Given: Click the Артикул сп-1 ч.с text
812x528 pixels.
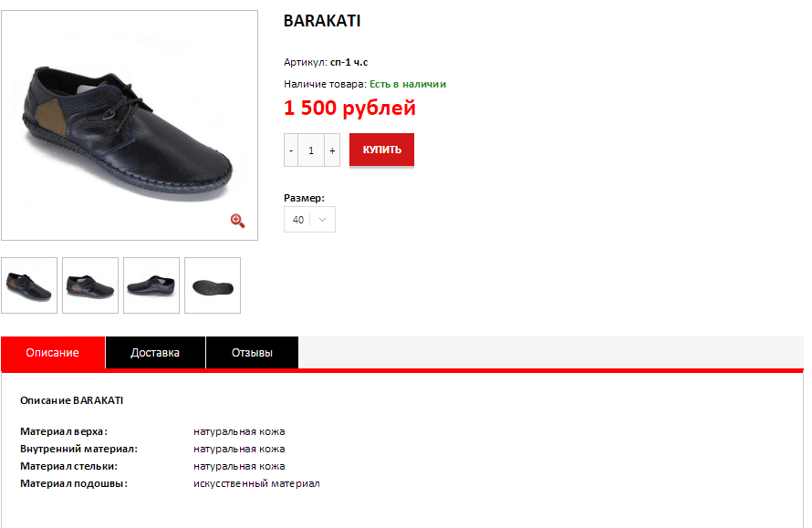Looking at the screenshot, I should click(x=326, y=62).
